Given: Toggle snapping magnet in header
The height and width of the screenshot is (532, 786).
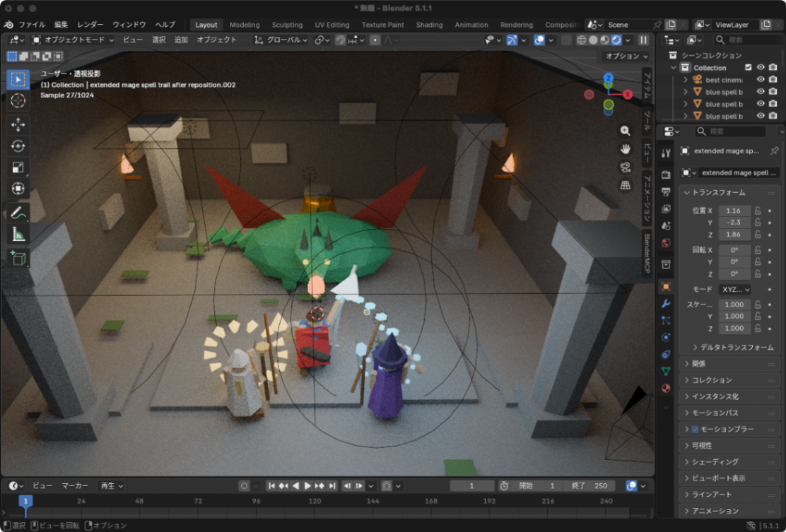Looking at the screenshot, I should (x=341, y=40).
